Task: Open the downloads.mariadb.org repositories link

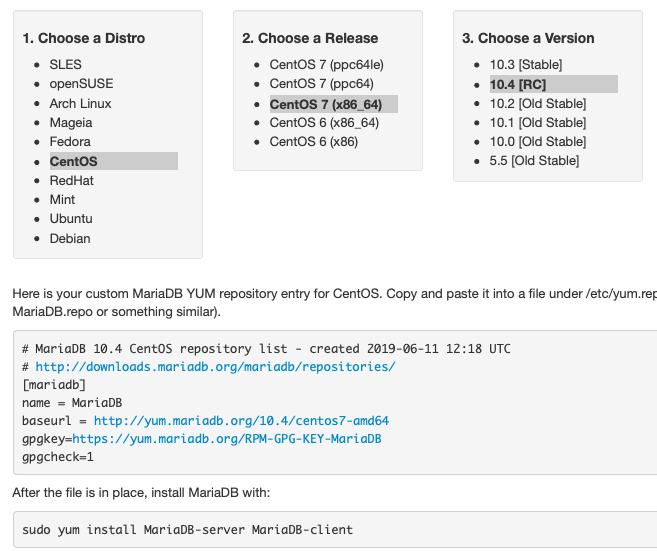Action: pos(215,367)
